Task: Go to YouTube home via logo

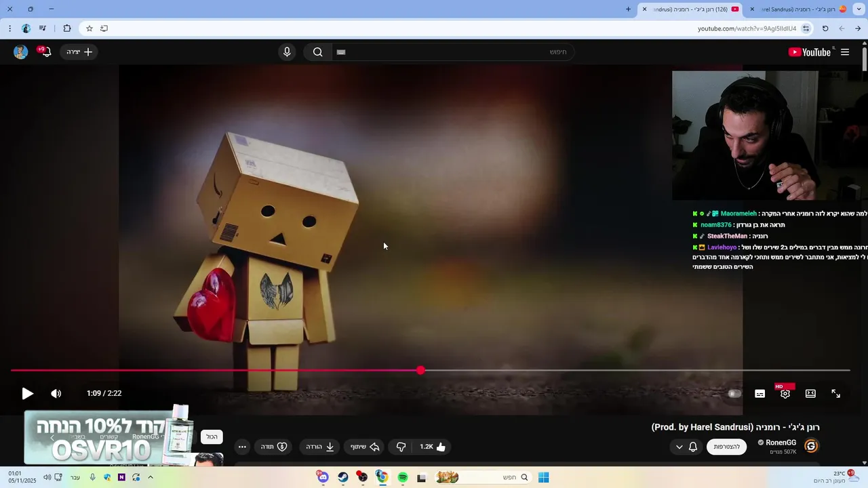Action: tap(810, 52)
